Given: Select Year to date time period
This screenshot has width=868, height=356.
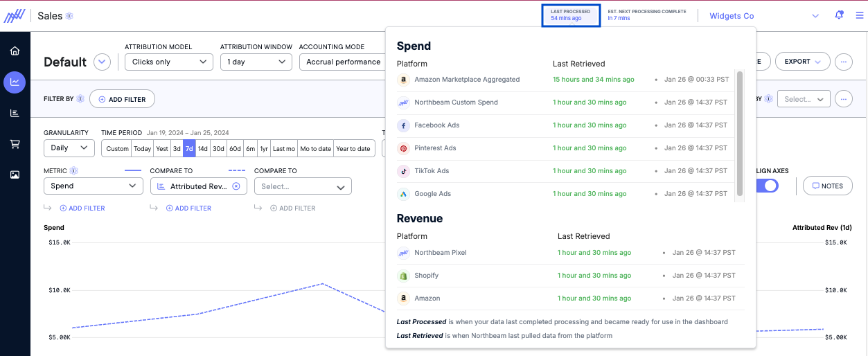Looking at the screenshot, I should coord(353,149).
